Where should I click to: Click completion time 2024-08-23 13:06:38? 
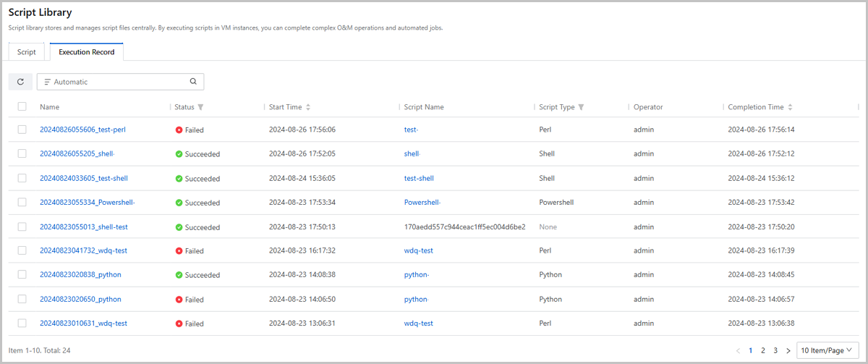point(761,323)
